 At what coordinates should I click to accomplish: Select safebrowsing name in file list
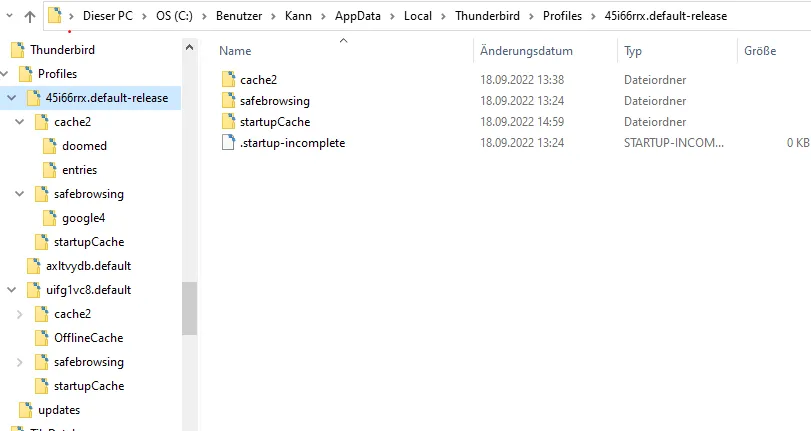click(275, 101)
